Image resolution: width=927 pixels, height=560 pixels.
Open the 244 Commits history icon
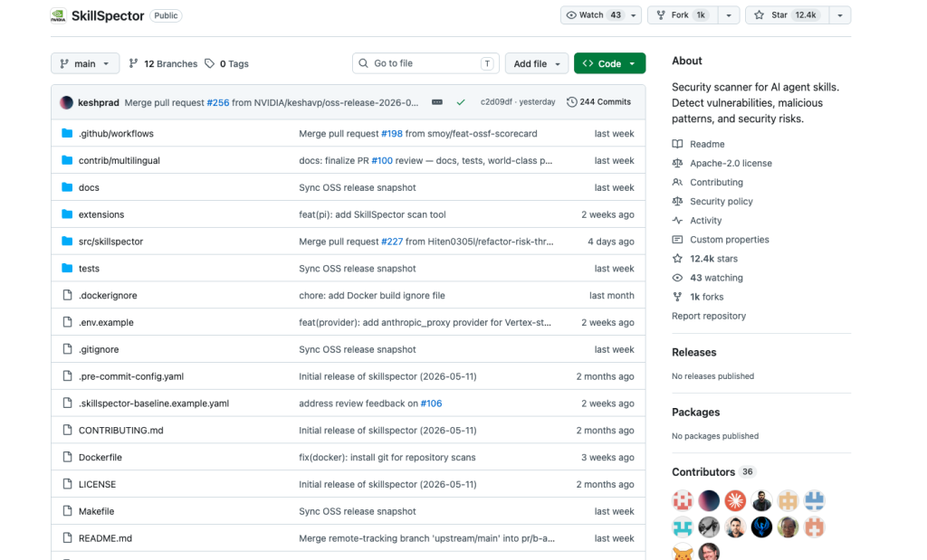(572, 102)
